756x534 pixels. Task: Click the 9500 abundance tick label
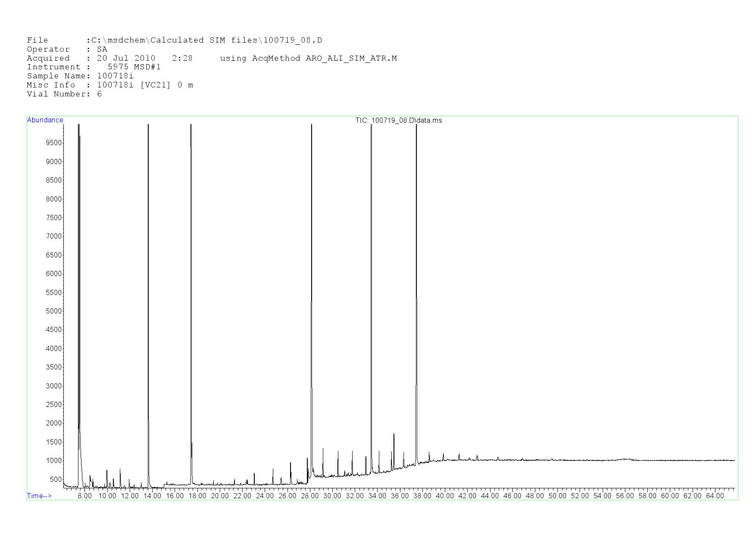(x=54, y=143)
